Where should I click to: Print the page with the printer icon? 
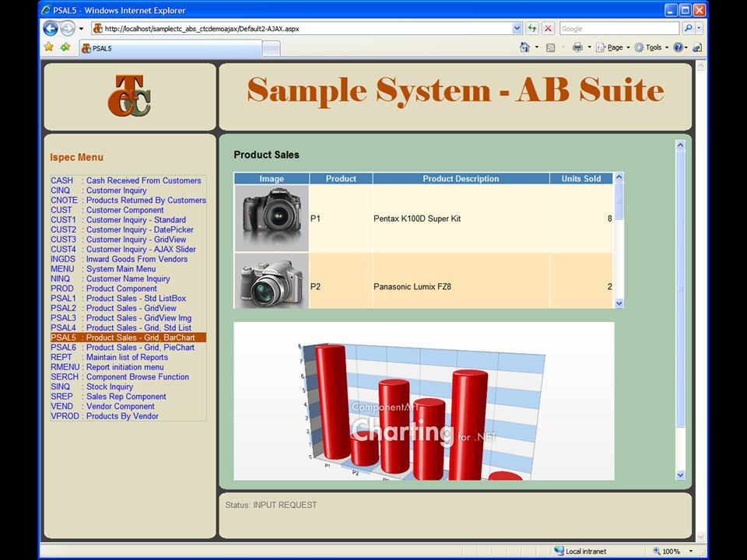click(577, 47)
